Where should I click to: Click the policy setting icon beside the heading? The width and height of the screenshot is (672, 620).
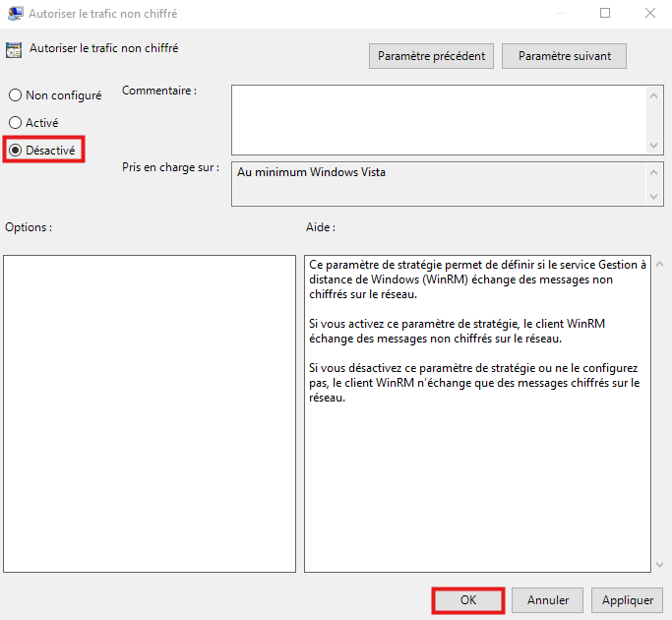point(14,50)
